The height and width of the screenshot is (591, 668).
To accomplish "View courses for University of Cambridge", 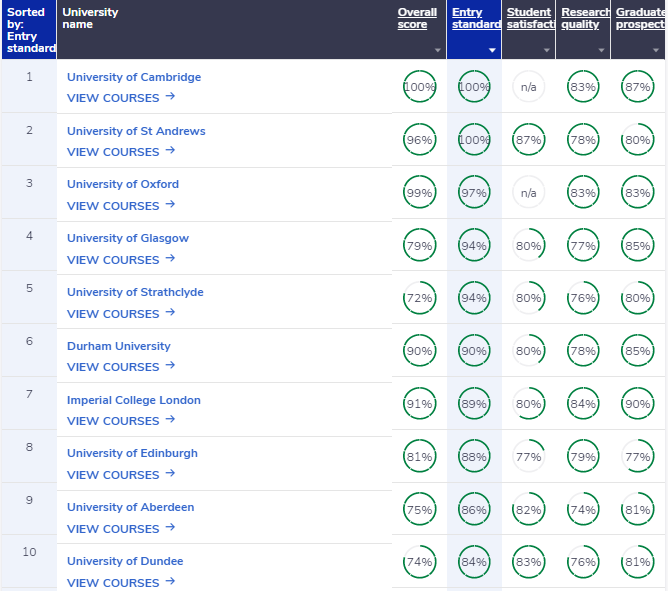I will coord(121,98).
